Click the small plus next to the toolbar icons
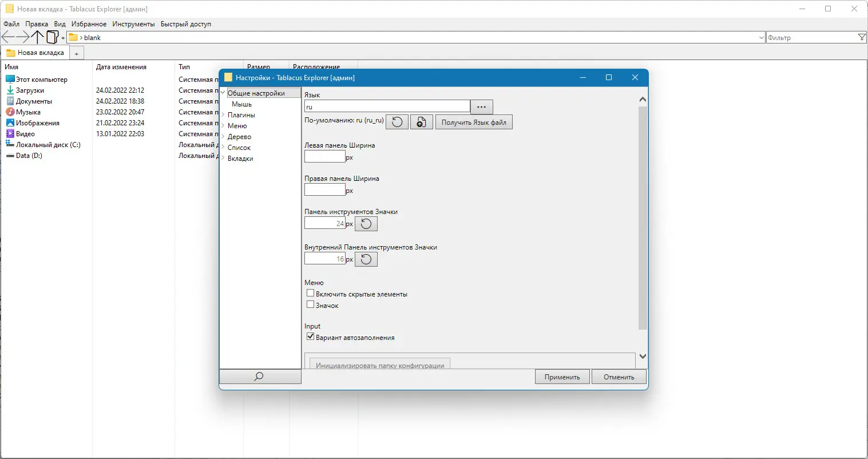 [63, 38]
